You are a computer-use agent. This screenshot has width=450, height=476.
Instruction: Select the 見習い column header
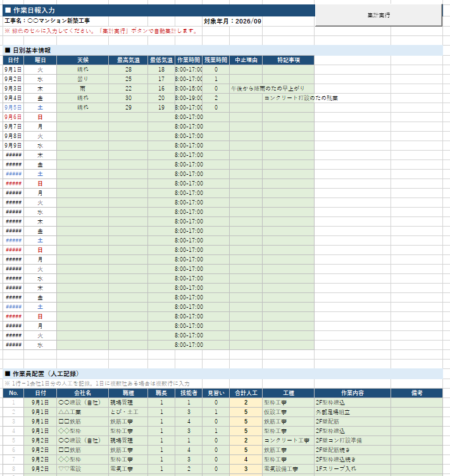[x=216, y=393]
